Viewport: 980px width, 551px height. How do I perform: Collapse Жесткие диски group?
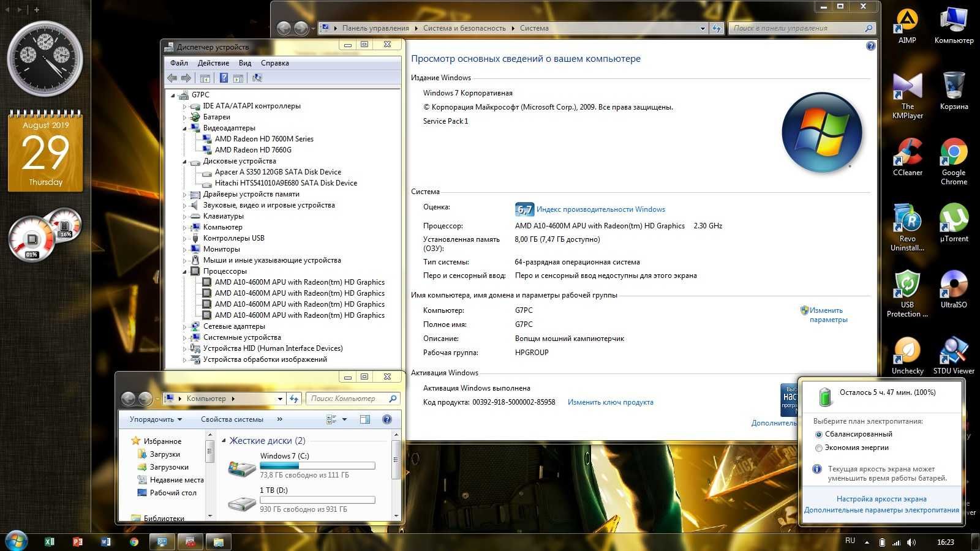(x=224, y=440)
